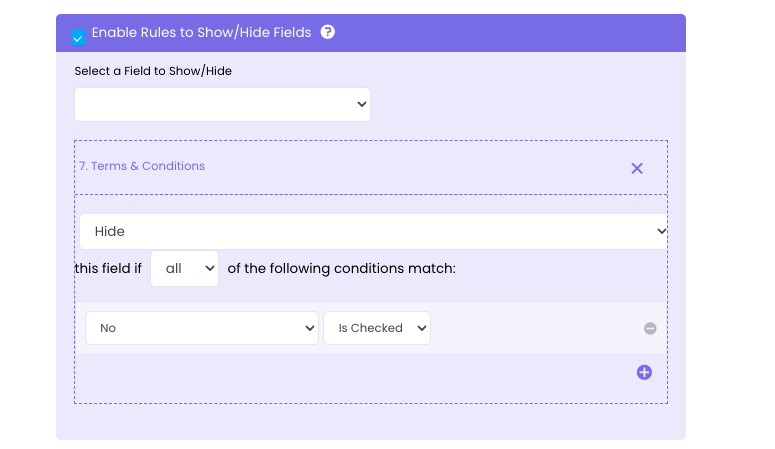Open the 'No' field value dropdown

pos(200,328)
